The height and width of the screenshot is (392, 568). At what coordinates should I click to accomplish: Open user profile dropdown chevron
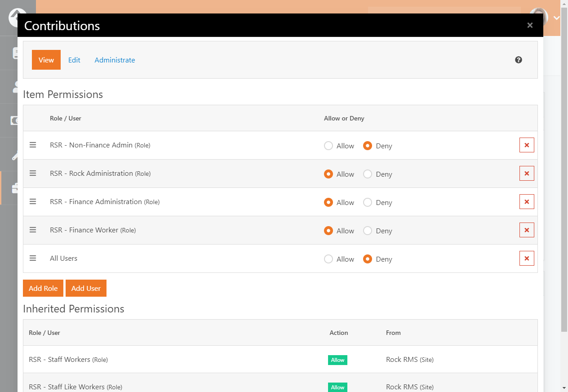pos(557,18)
